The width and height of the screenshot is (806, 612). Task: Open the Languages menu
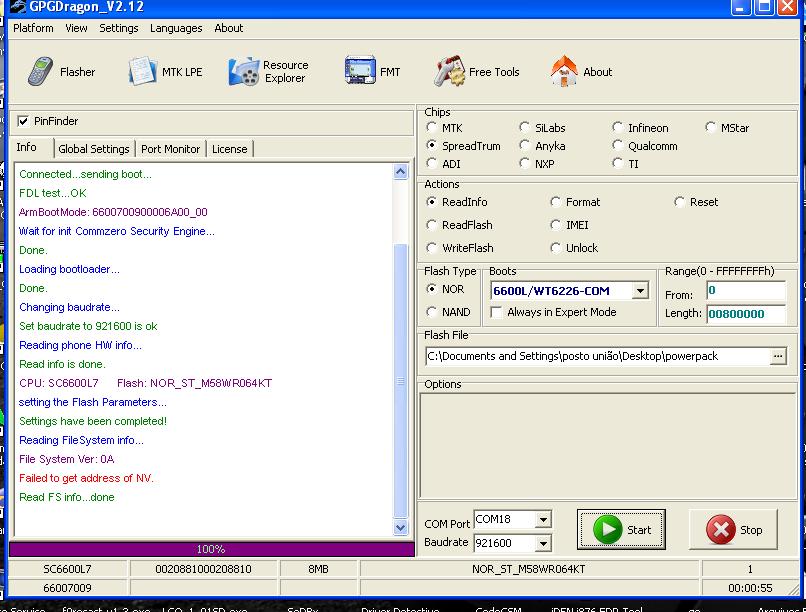tap(176, 28)
